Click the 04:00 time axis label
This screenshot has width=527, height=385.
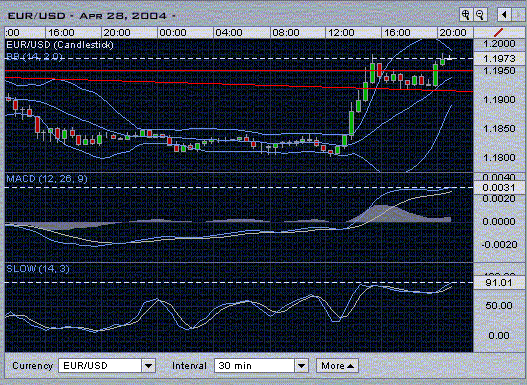pyautogui.click(x=229, y=33)
